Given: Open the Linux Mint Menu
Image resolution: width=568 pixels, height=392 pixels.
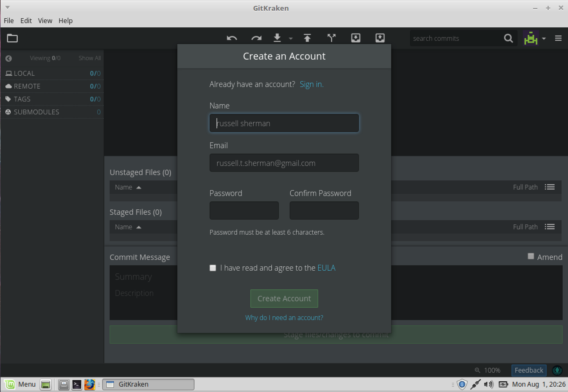Looking at the screenshot, I should pos(20,384).
